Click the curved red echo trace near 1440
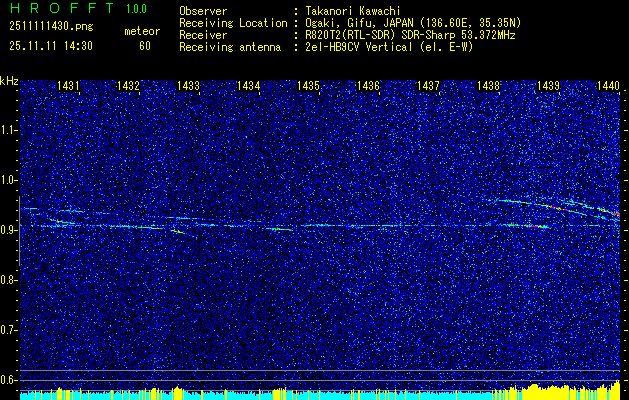Screen dimensions: 629x400 point(609,211)
